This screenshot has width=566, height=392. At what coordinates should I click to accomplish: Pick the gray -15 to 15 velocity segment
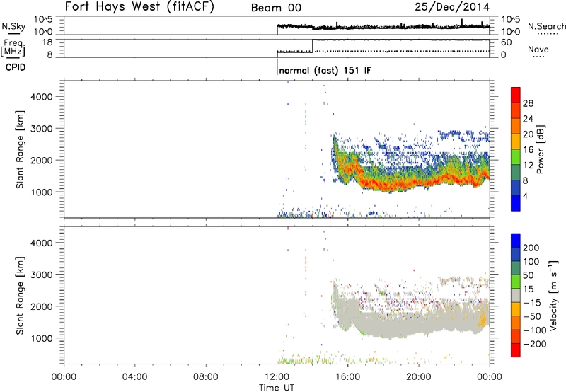pyautogui.click(x=516, y=295)
